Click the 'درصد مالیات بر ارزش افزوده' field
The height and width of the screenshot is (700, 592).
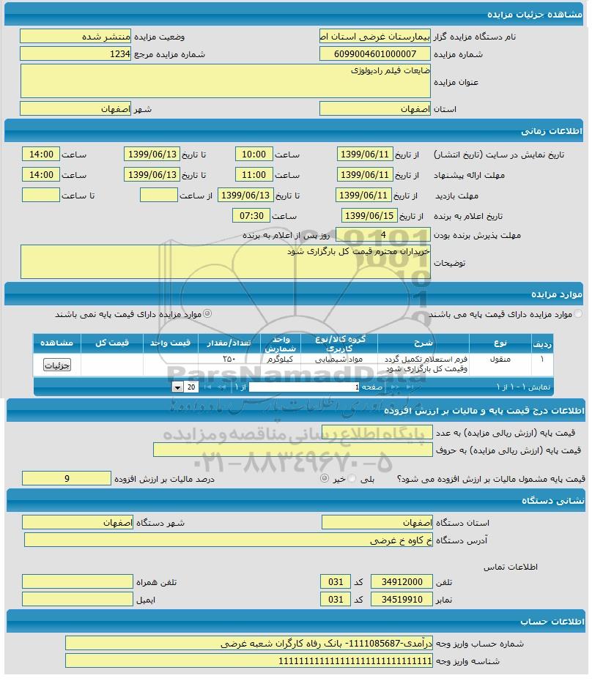(x=67, y=478)
